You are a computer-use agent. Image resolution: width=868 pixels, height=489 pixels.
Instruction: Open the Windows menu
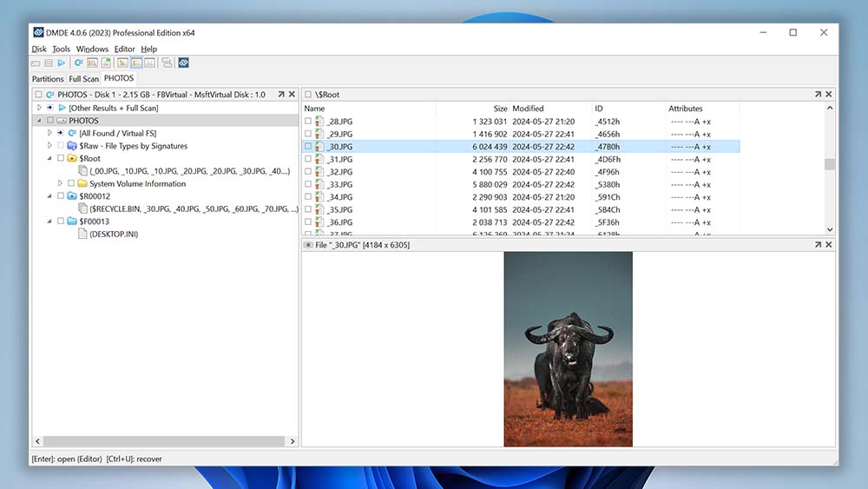[92, 49]
